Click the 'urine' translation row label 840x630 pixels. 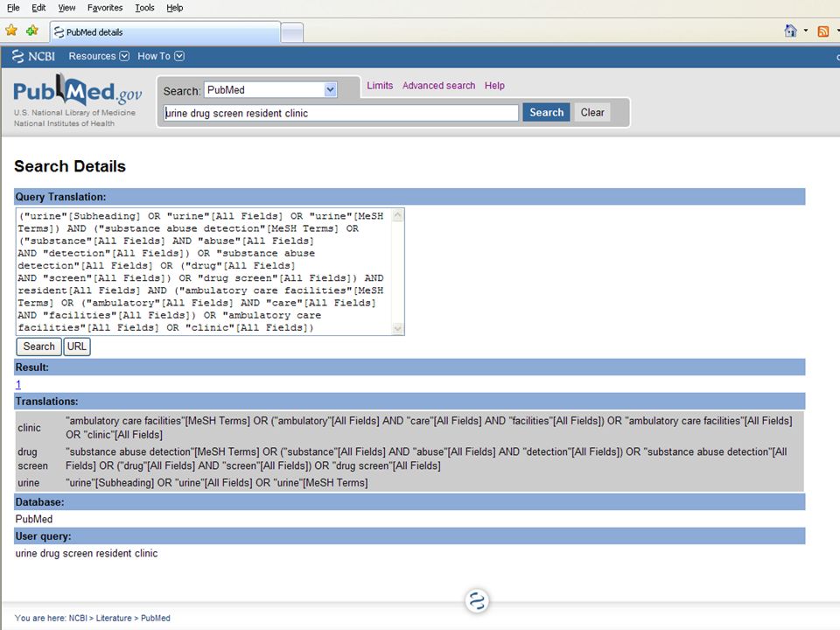pyautogui.click(x=28, y=483)
